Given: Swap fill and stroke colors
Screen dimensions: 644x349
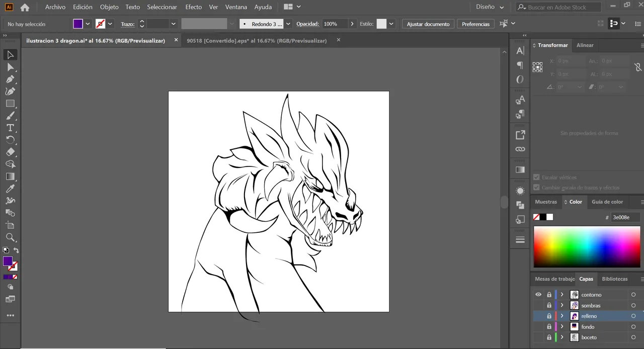Looking at the screenshot, I should (x=16, y=250).
